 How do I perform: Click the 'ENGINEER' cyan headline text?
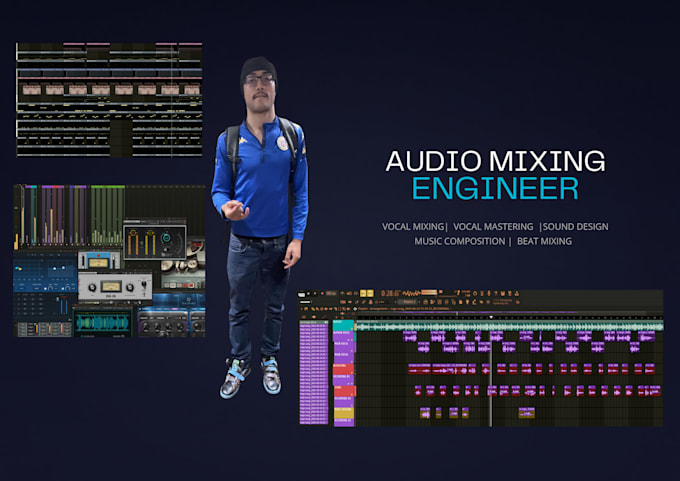tap(495, 188)
